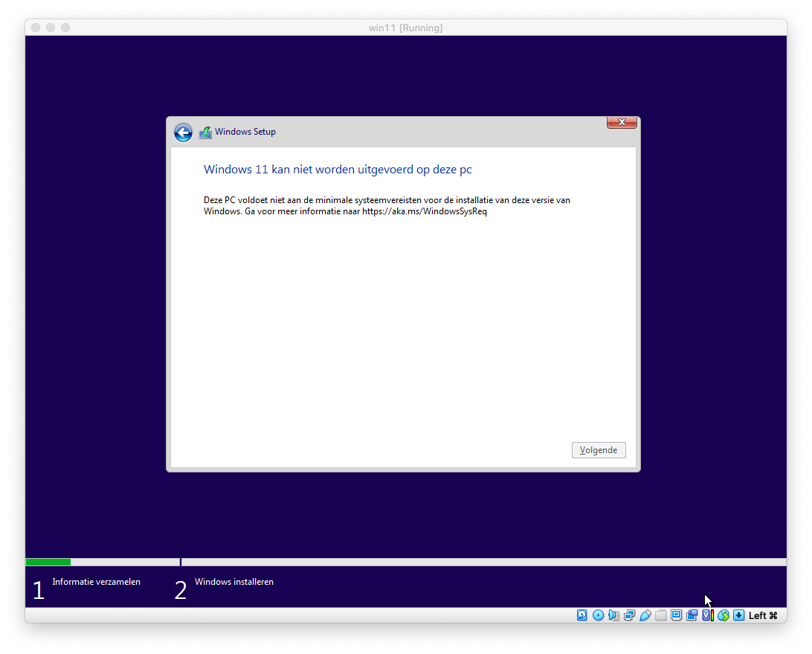The image size is (812, 654).
Task: Click the shared folders status icon
Action: click(660, 615)
